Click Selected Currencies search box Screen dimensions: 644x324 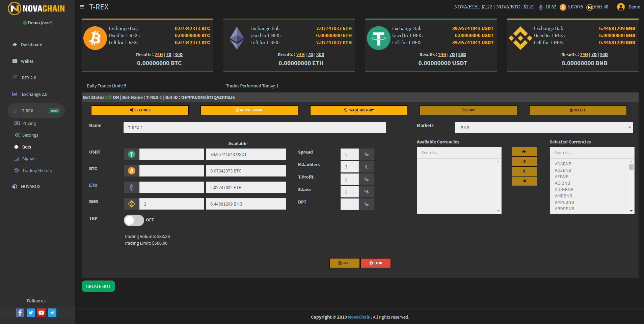pyautogui.click(x=592, y=153)
